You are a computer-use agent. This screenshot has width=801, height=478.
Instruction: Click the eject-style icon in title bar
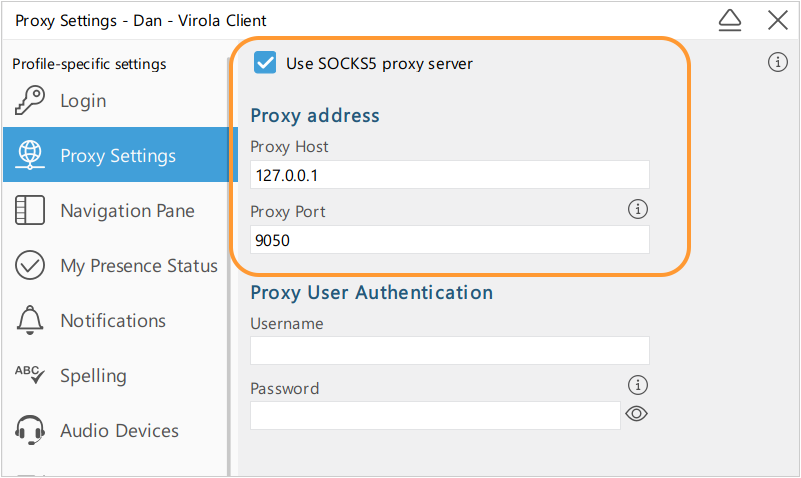[729, 20]
